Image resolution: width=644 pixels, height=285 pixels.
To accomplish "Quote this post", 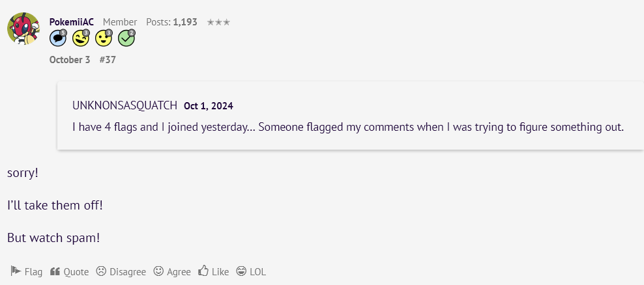I will point(69,271).
